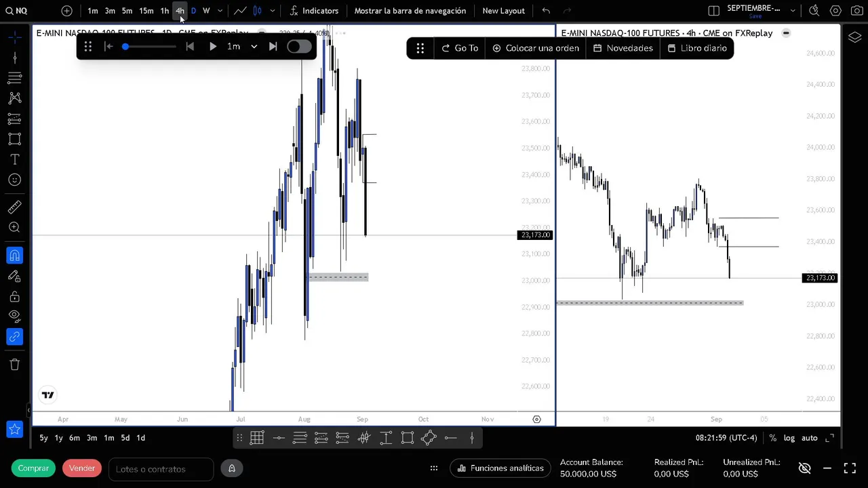This screenshot has height=488, width=868.
Task: Click Go To button
Action: 460,48
